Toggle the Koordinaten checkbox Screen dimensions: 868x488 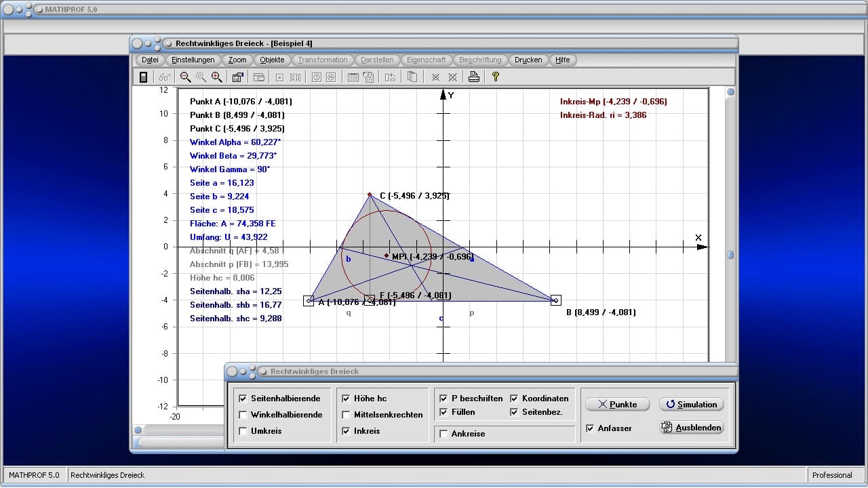(x=514, y=399)
